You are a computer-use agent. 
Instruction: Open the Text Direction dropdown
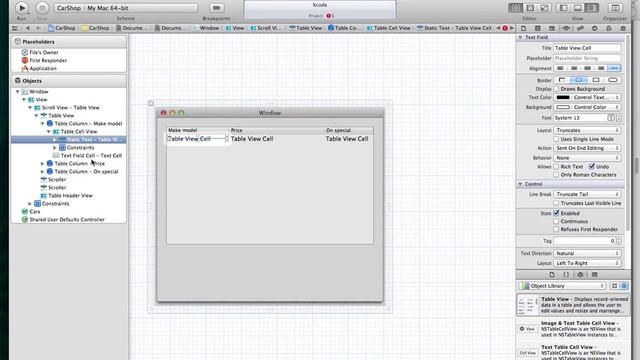[587, 253]
